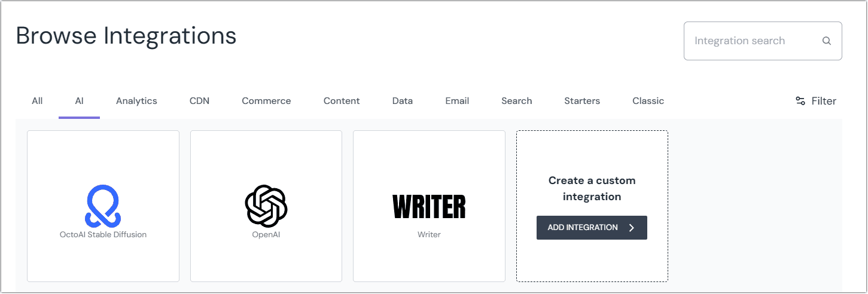Screen dimensions: 868x294
Task: Select the AI tab
Action: click(79, 101)
